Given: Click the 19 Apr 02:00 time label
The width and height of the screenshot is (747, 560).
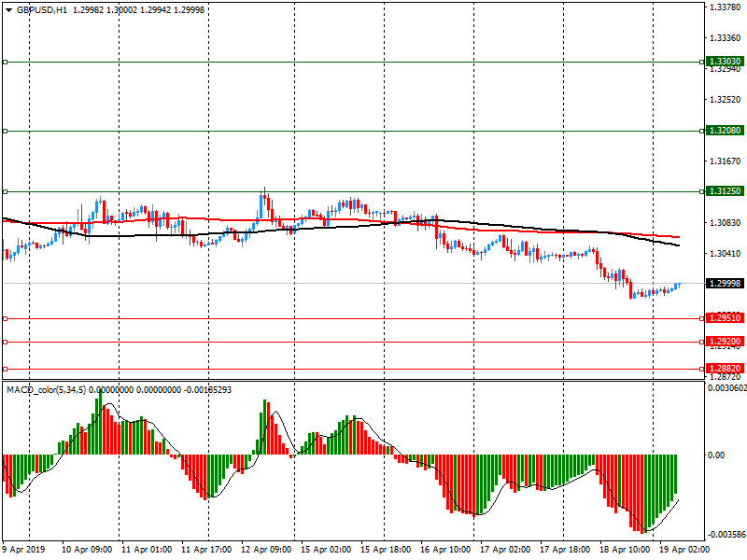Looking at the screenshot, I should (x=681, y=550).
